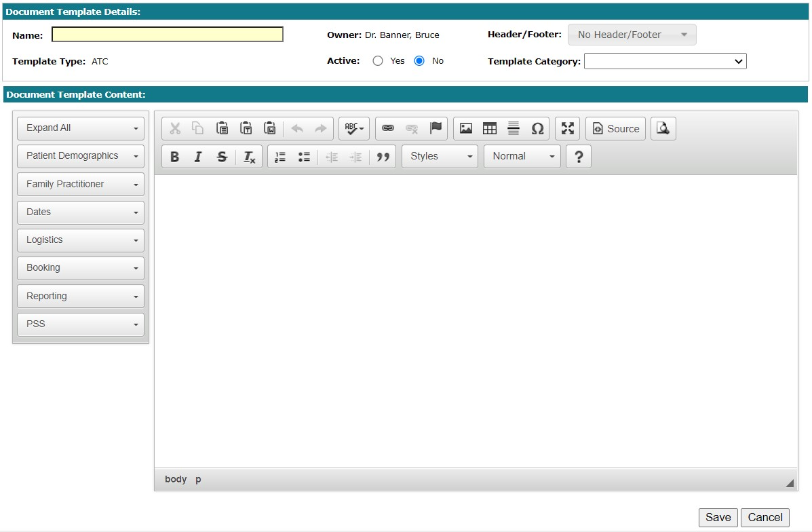Set Active to No
This screenshot has height=532, width=812.
pos(419,61)
